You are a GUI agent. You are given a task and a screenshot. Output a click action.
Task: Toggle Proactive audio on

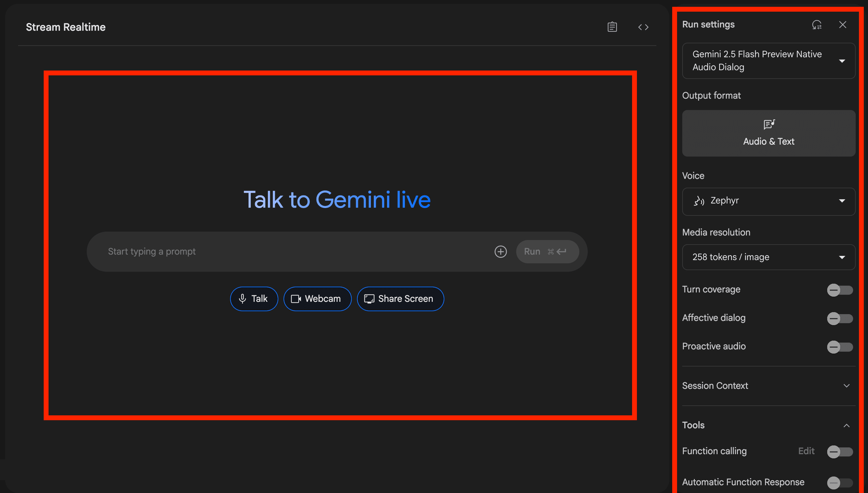[840, 347]
